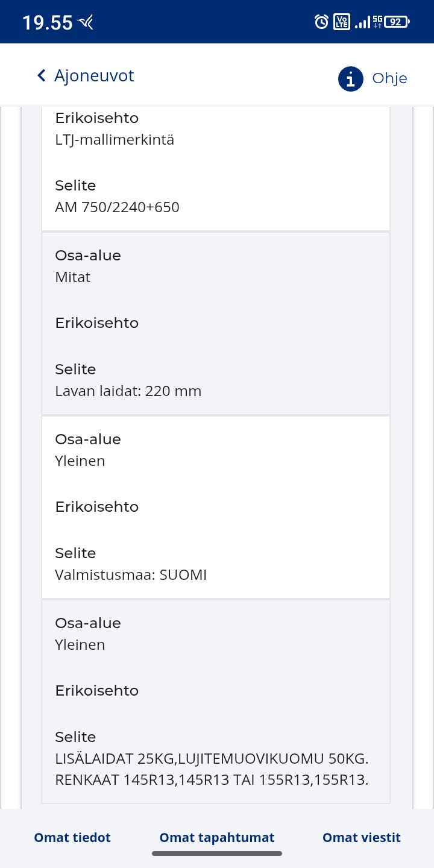
Task: Open the Omat viestit tab
Action: [x=362, y=837]
